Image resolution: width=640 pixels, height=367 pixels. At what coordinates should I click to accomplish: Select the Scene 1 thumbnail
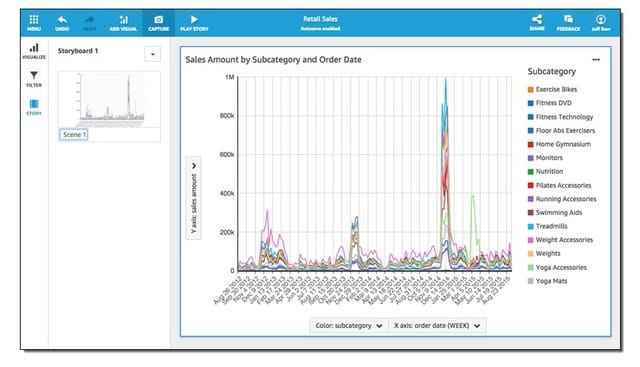coord(109,99)
